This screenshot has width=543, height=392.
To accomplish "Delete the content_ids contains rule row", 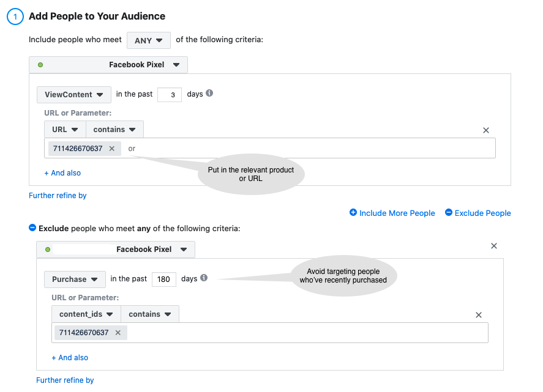I will pyautogui.click(x=479, y=315).
